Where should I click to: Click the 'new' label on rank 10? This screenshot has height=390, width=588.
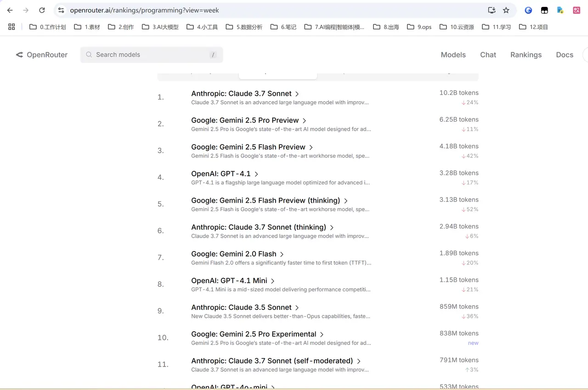(473, 343)
